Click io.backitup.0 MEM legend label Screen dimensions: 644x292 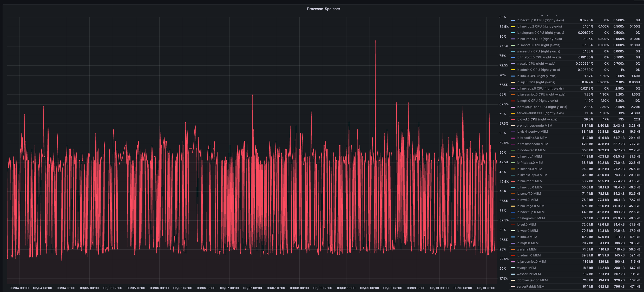[530, 212]
